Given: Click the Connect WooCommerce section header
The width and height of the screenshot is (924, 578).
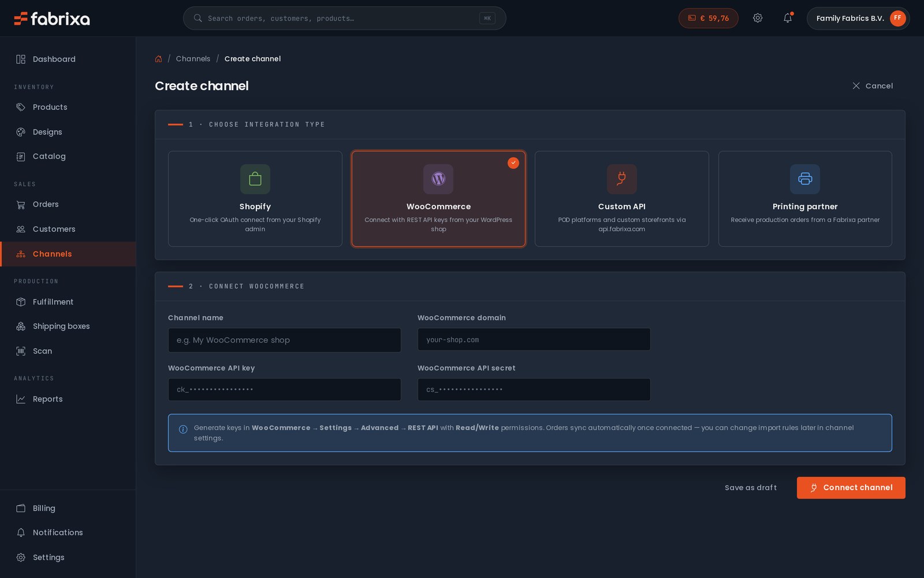Looking at the screenshot, I should coord(530,286).
